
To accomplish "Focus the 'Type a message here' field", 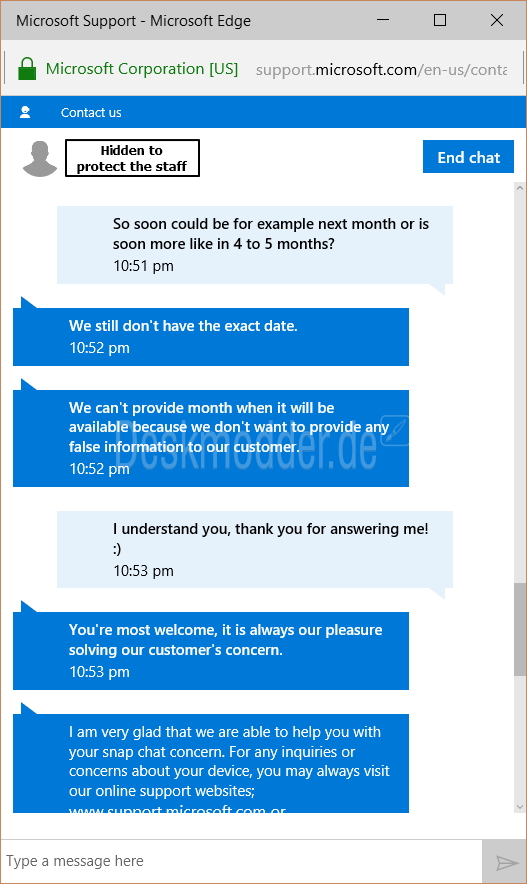I will click(241, 861).
